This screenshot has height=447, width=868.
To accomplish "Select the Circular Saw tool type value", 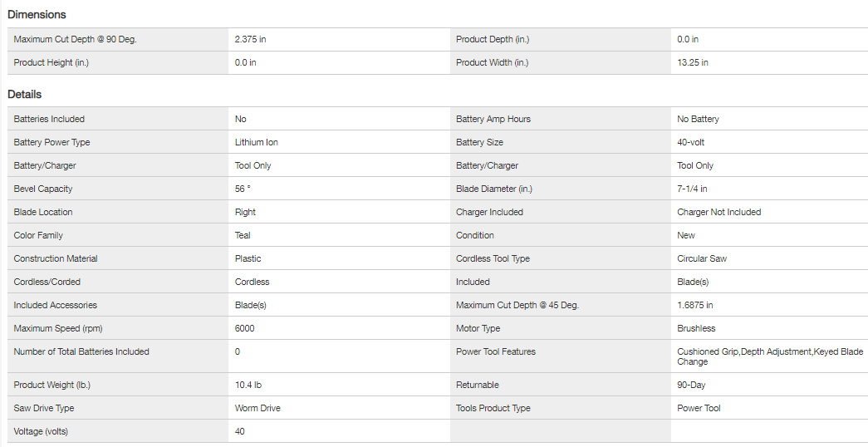I will 701,259.
